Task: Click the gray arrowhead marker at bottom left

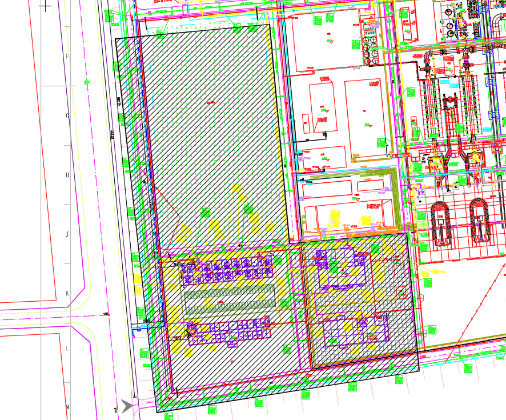Action: [127, 405]
